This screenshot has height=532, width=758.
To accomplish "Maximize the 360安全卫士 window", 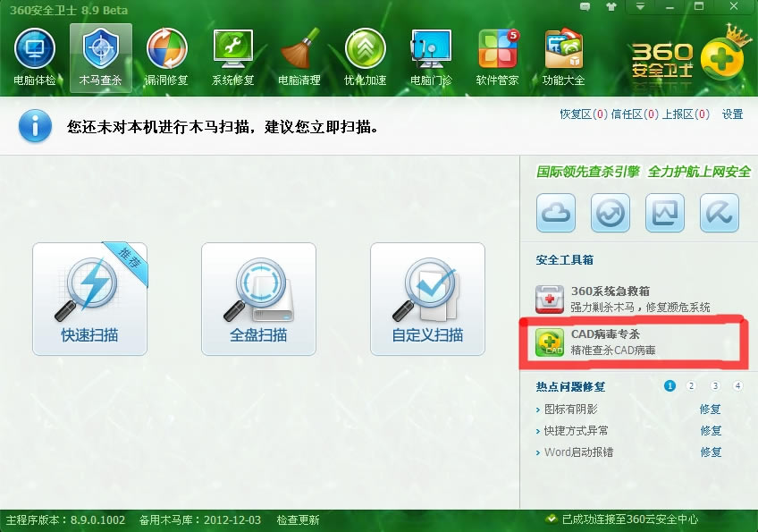I will [x=699, y=7].
